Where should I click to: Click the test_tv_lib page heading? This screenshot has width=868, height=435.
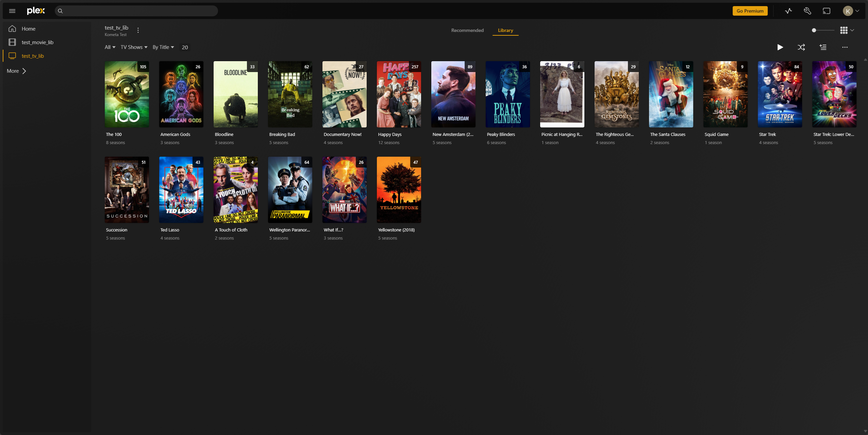click(x=116, y=28)
